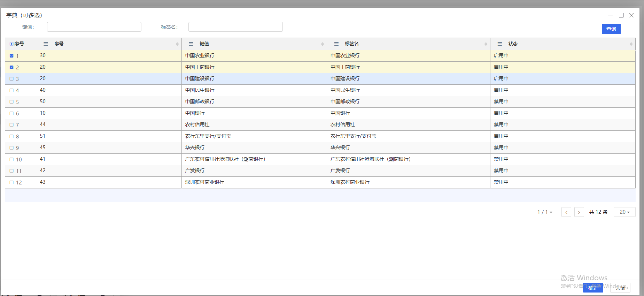Check row 12 深圳农村商业银行 checkbox

(x=11, y=182)
